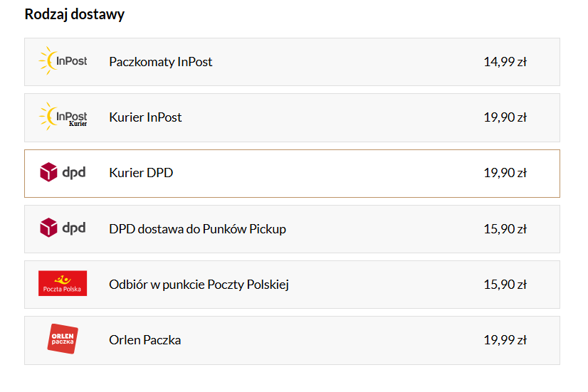Select the highlighted Kurier DPD option
This screenshot has width=588, height=392.
(x=292, y=174)
